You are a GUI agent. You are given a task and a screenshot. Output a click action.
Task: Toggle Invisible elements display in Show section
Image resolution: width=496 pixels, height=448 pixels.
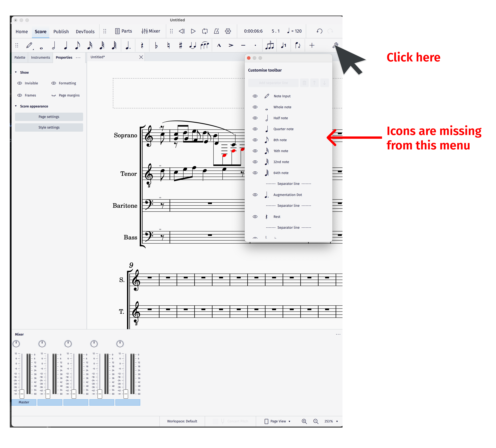click(x=20, y=83)
